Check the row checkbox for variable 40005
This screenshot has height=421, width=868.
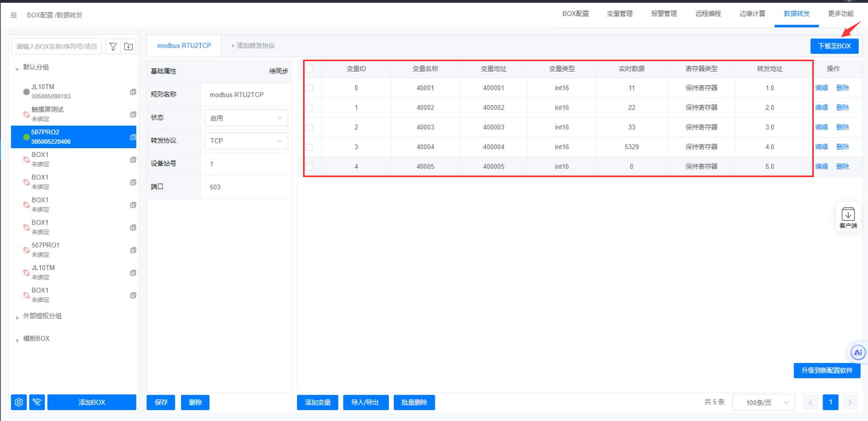[x=310, y=167]
